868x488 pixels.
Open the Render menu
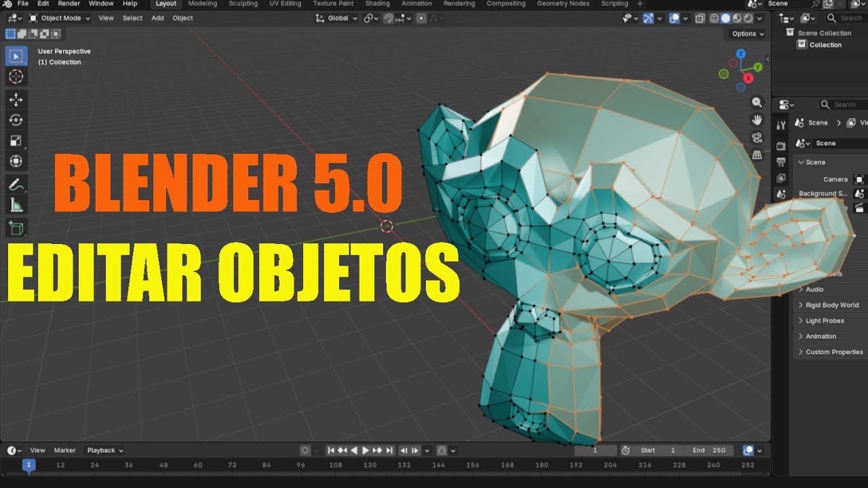(x=68, y=3)
